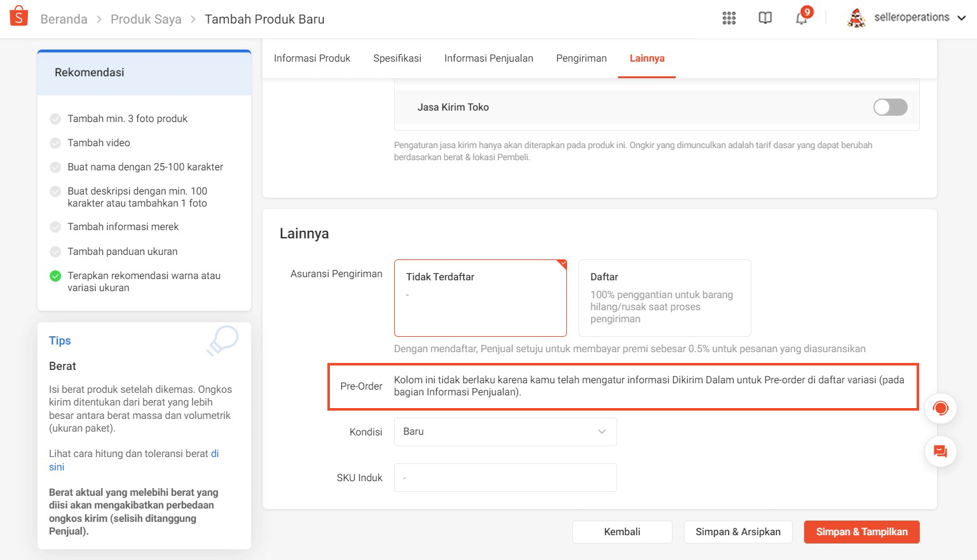Open the seller education book icon

765,18
